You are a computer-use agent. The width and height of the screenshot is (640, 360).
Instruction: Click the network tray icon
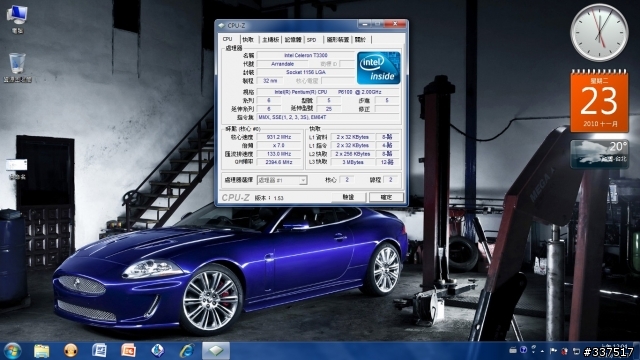(x=576, y=351)
